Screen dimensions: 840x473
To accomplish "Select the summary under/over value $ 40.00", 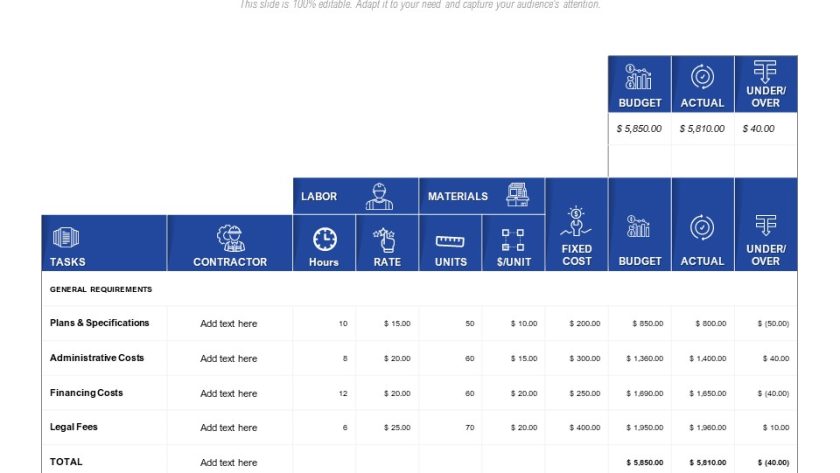I will click(x=758, y=129).
